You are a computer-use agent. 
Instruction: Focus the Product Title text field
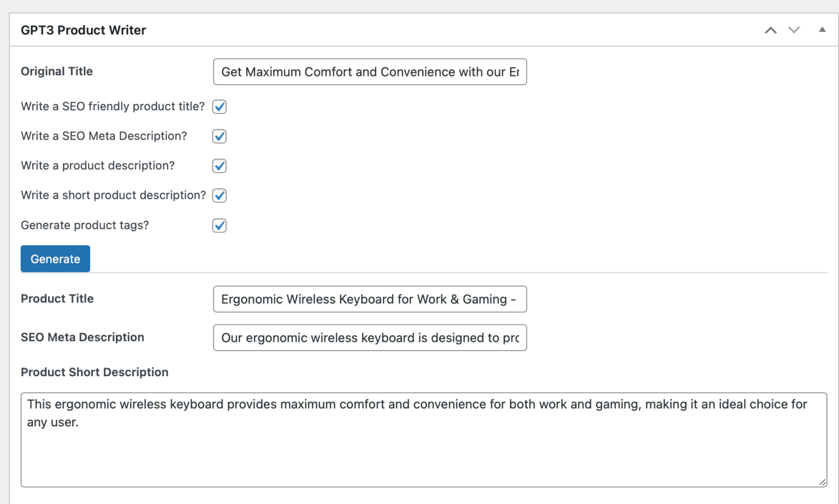[x=370, y=299]
